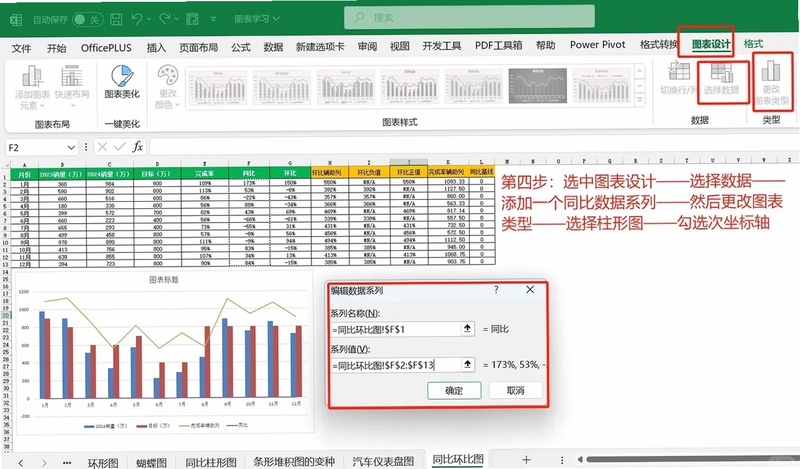800x469 pixels.
Task: Click the Save disk icon
Action: 116,19
